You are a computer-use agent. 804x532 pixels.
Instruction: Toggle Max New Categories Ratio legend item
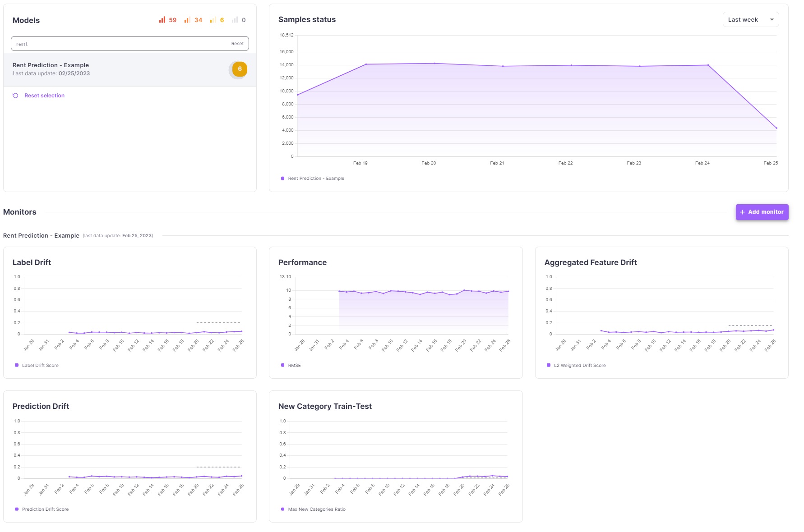[x=313, y=509]
